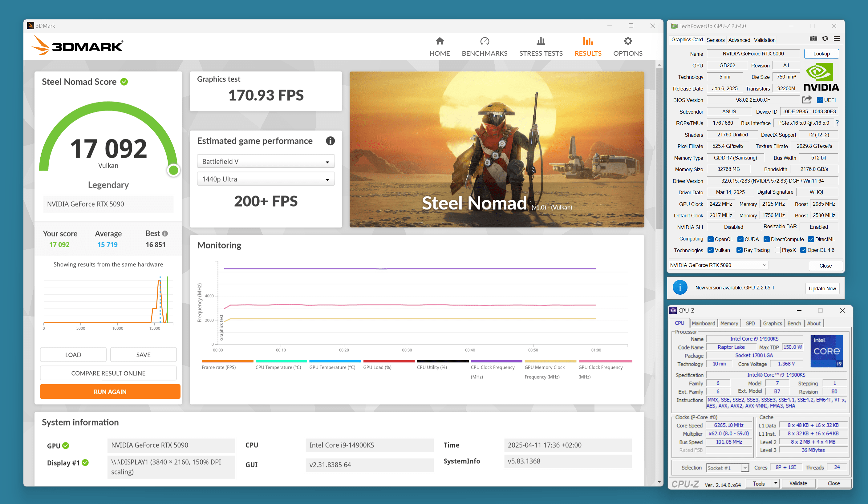Refresh GPU-Z readings
Image resolution: width=868 pixels, height=504 pixels.
coord(825,38)
